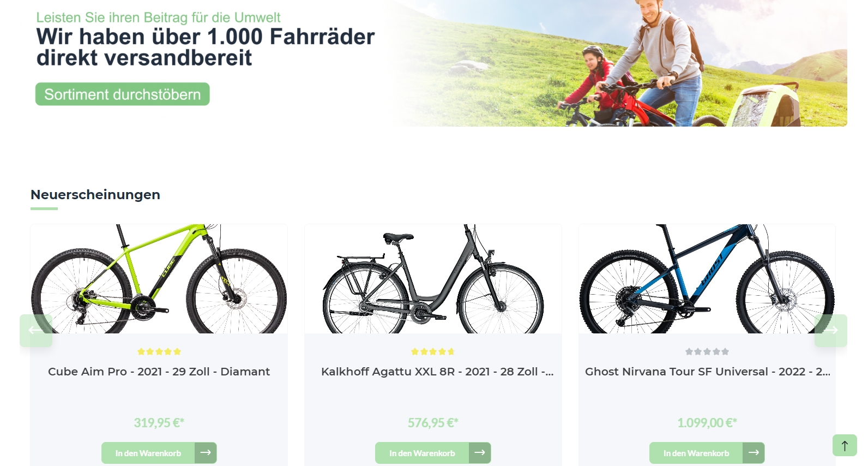This screenshot has width=868, height=466.
Task: Click arrow icon on Cube Aim Pro cart button
Action: (206, 453)
